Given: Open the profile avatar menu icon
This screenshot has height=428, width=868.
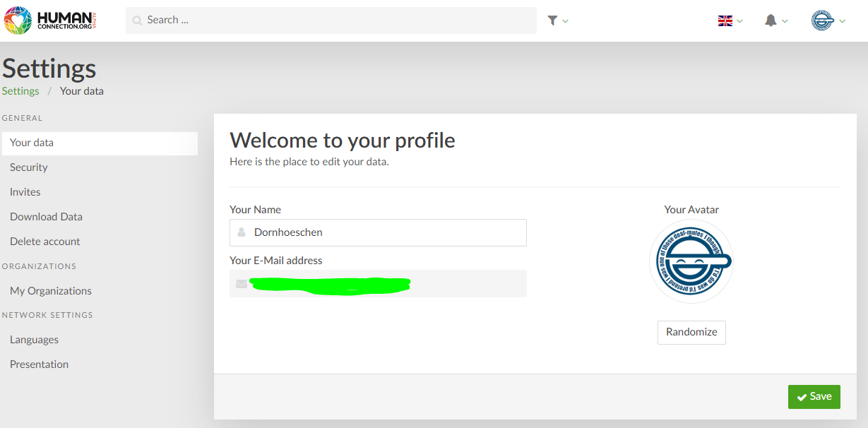Looking at the screenshot, I should click(x=824, y=20).
